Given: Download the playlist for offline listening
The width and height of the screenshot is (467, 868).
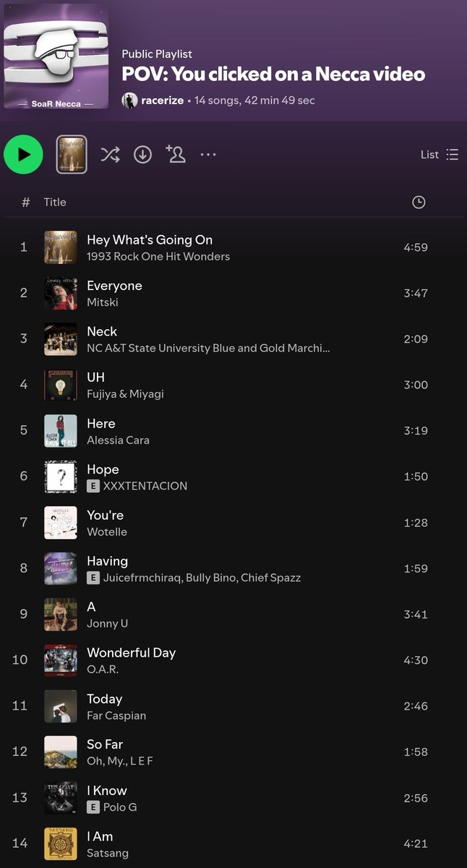Looking at the screenshot, I should (143, 154).
